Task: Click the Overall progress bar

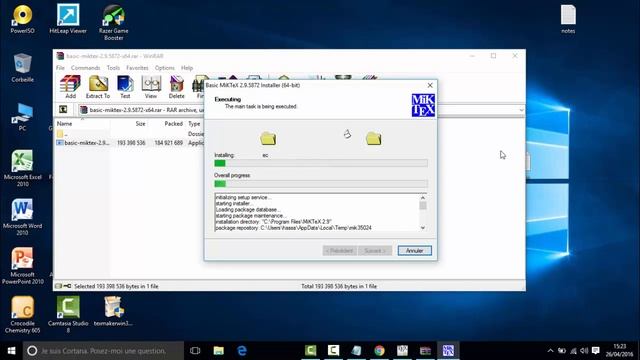Action: coord(321,184)
